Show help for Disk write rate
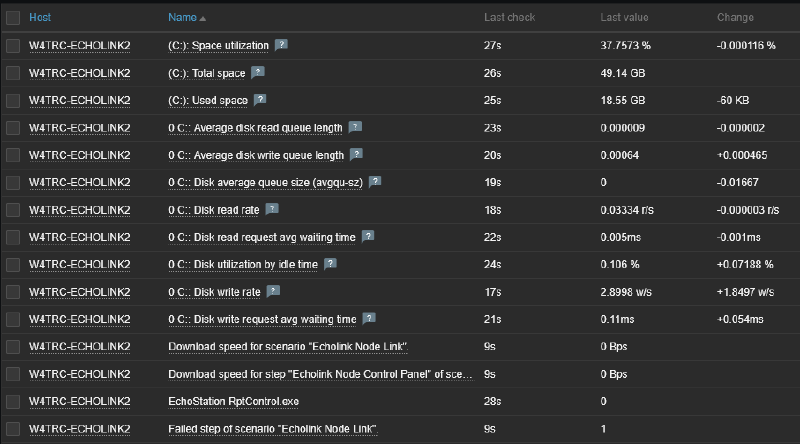 point(273,291)
